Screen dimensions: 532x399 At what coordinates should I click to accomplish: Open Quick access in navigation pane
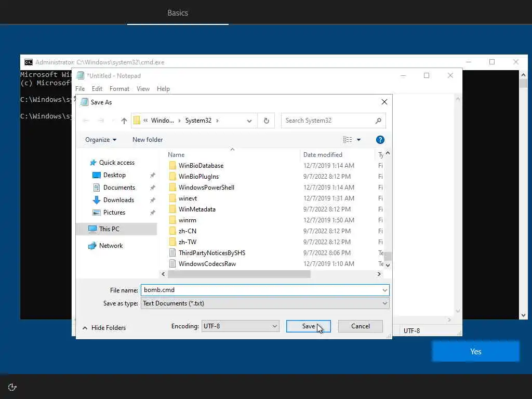click(117, 163)
